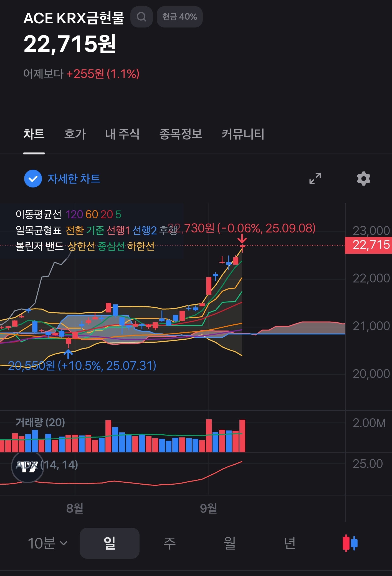Tap the 이동평균선 indicator label
This screenshot has height=576, width=392.
[39, 214]
